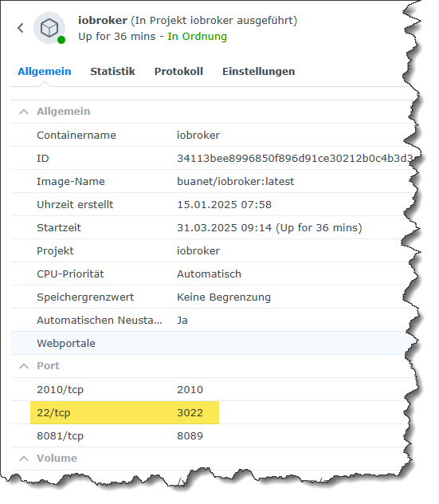
Task: Click the Ja auto-restart value
Action: [x=182, y=320]
